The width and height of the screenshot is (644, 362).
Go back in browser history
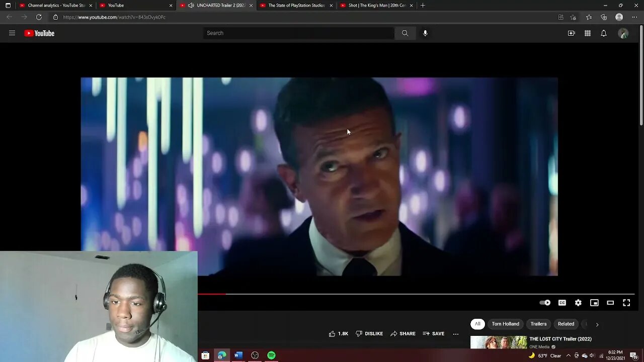9,17
